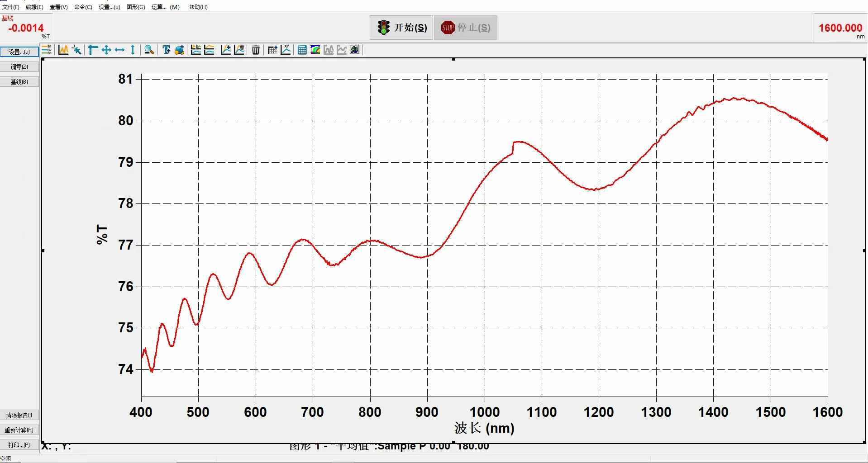Open the 图形(G) menu

pyautogui.click(x=136, y=7)
